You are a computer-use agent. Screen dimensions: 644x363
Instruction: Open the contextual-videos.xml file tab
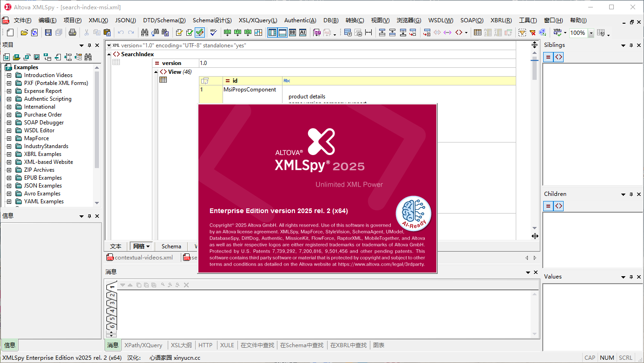(140, 257)
